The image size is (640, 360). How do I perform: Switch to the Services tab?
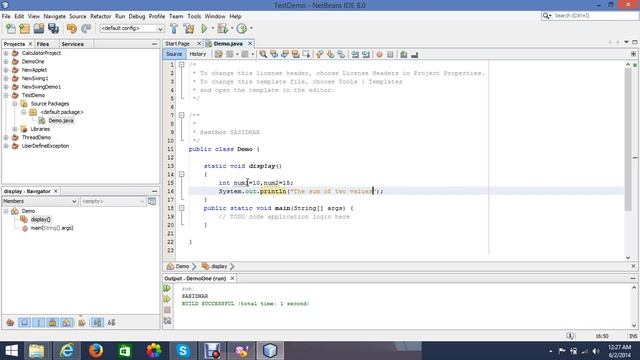(x=72, y=44)
